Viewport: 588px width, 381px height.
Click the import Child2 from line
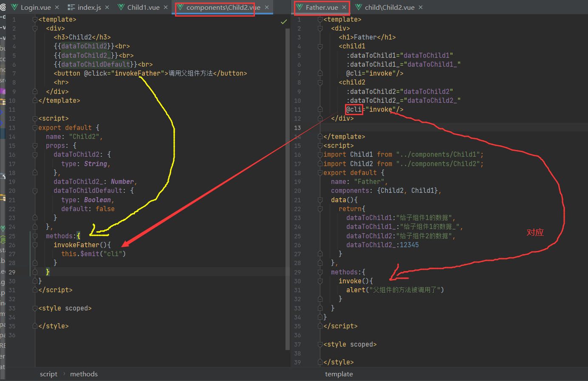point(404,164)
